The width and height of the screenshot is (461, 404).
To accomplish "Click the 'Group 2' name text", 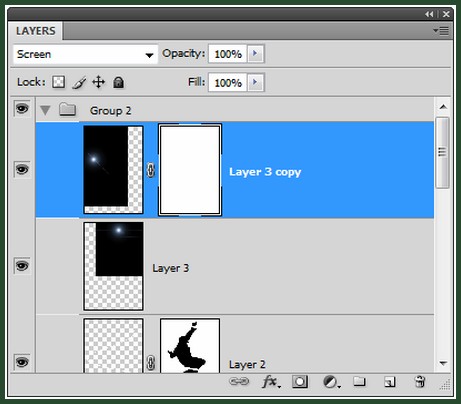I will point(110,110).
